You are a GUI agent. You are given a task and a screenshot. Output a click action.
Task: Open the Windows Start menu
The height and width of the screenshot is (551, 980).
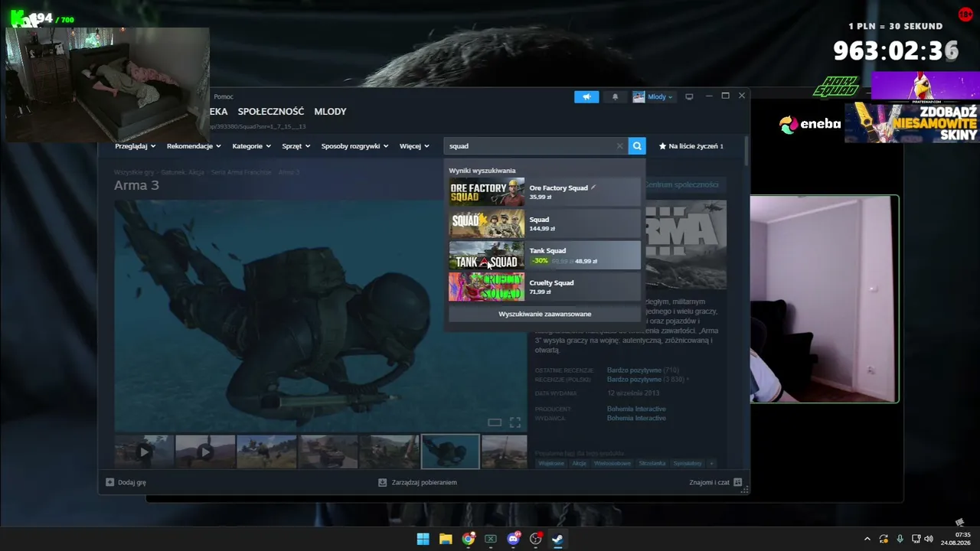[x=423, y=539]
